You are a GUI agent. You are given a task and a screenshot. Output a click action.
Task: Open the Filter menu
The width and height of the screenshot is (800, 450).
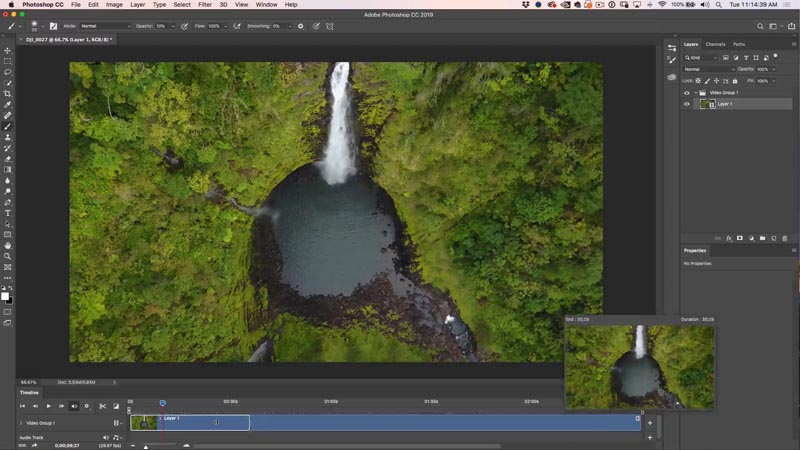coord(204,5)
